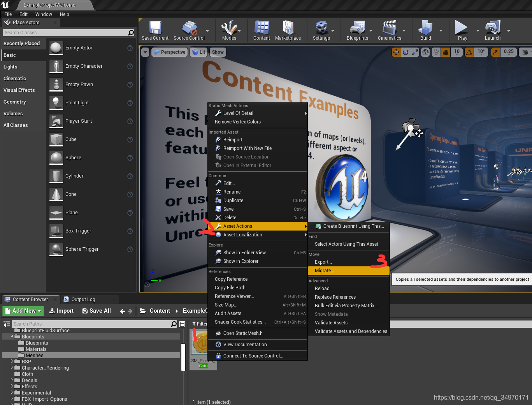The image size is (532, 405).
Task: Open the File menu
Action: [8, 14]
